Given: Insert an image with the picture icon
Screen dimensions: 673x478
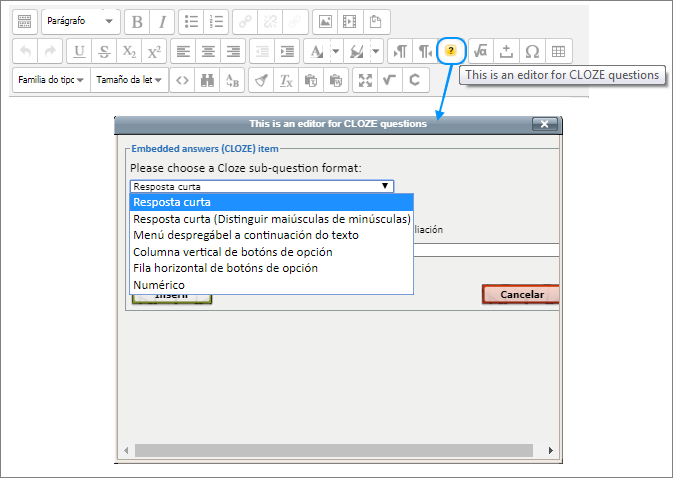Looking at the screenshot, I should click(x=324, y=22).
